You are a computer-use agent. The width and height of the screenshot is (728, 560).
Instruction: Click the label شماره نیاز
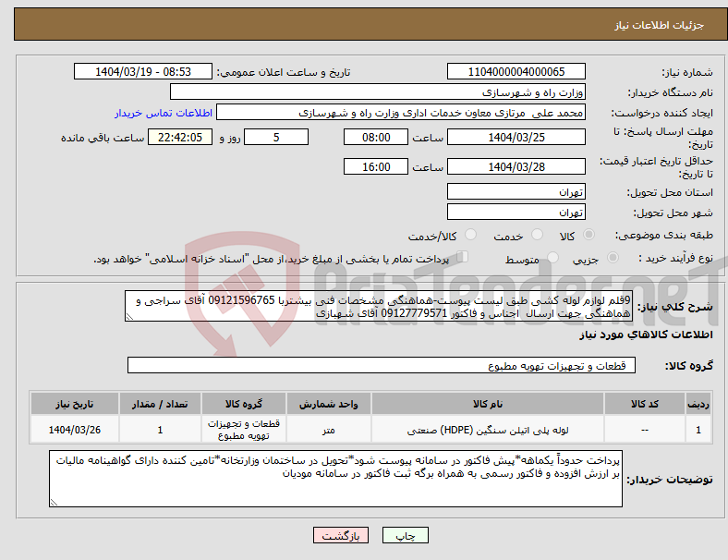[x=687, y=72]
